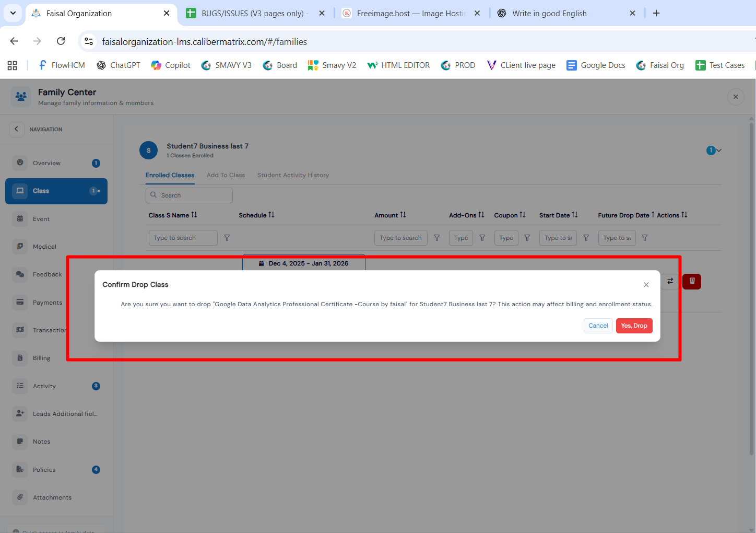
Task: Click the browser address bar URL
Action: [x=204, y=42]
